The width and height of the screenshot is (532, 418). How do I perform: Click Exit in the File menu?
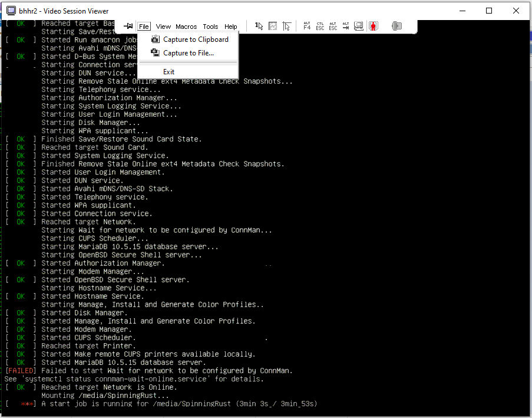[169, 72]
